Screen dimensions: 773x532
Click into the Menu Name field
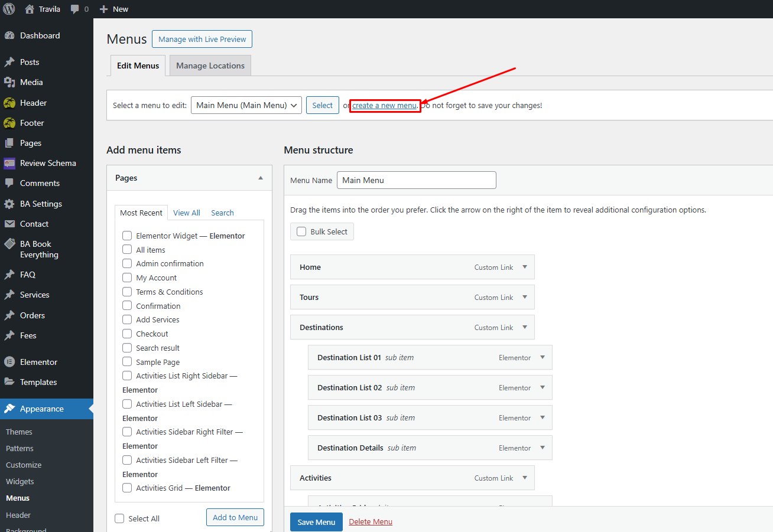click(416, 180)
